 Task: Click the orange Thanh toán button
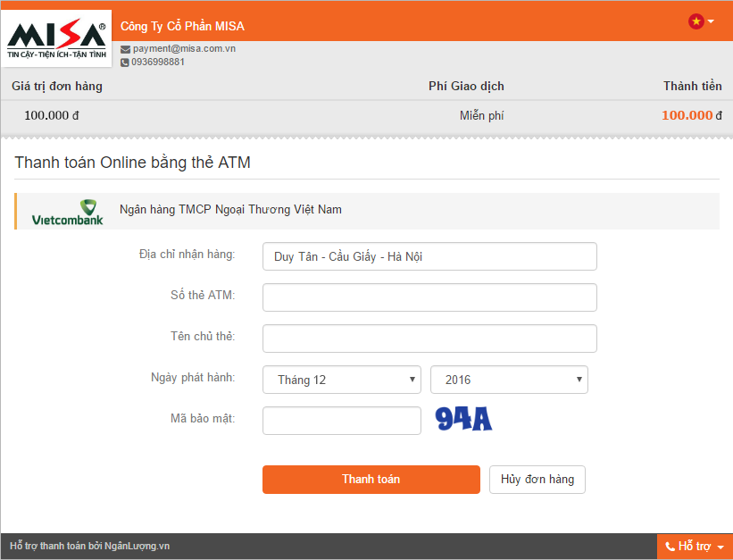click(x=371, y=480)
